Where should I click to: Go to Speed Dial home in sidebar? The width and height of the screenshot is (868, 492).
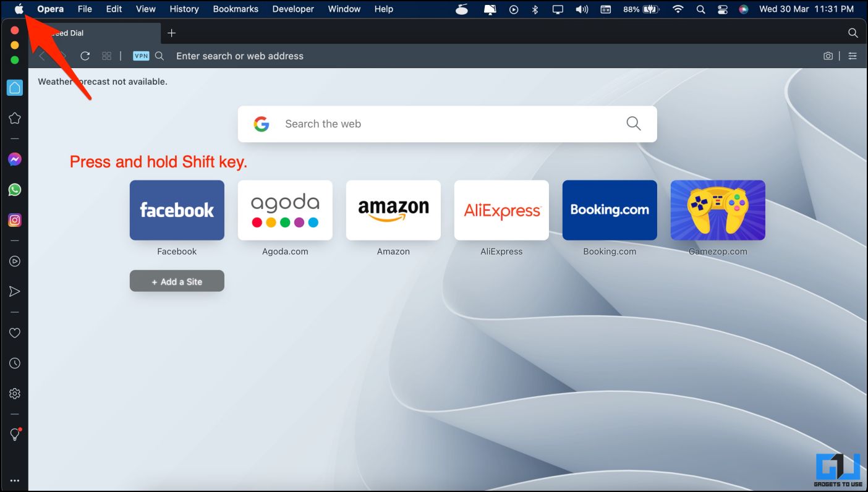tap(15, 88)
